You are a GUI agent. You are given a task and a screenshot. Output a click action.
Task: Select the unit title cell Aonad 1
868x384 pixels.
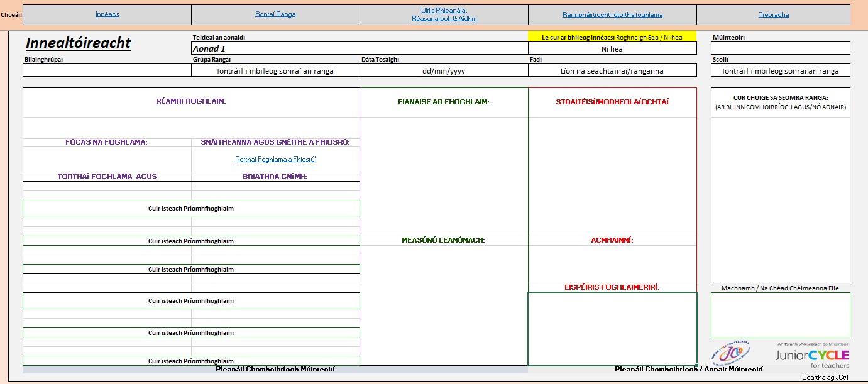tap(360, 48)
